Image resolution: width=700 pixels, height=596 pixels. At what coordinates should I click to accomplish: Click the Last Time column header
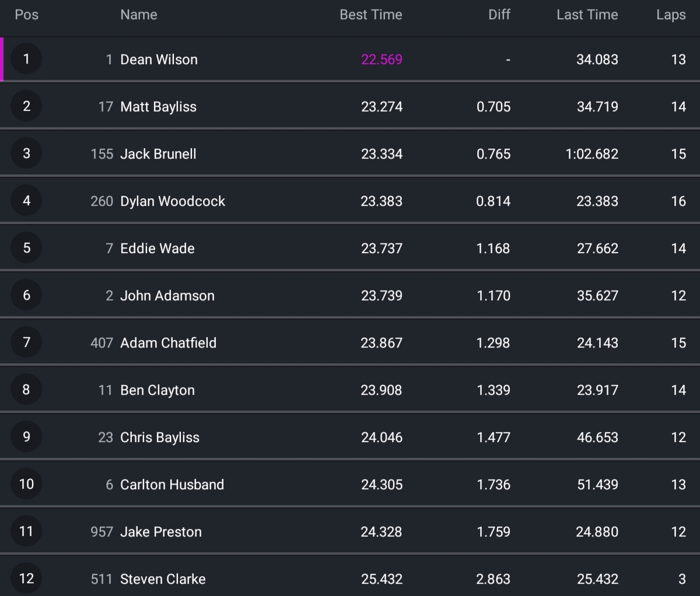pos(587,15)
